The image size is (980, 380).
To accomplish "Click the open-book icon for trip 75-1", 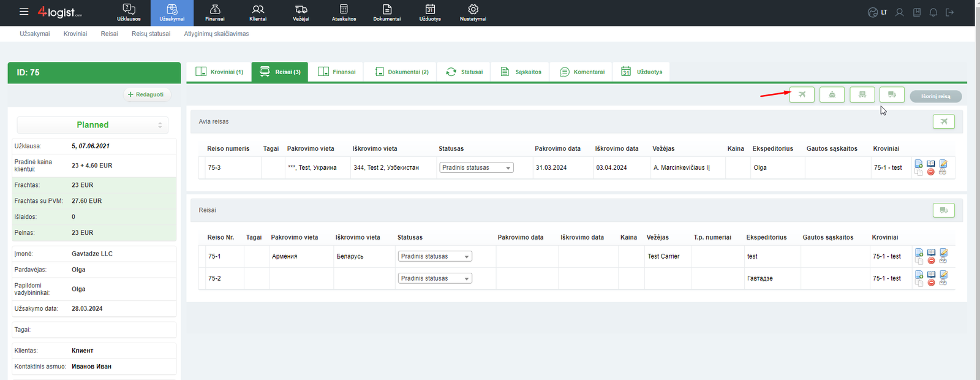I will pyautogui.click(x=931, y=252).
